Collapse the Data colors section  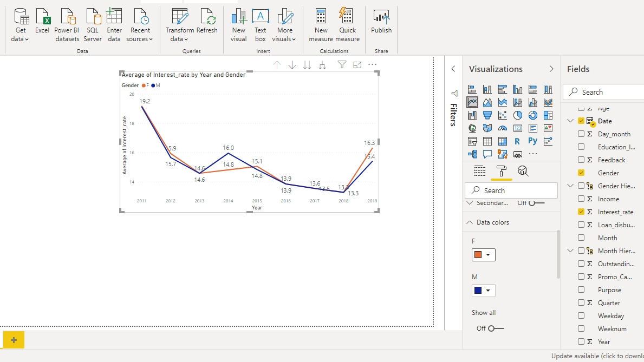tap(469, 222)
